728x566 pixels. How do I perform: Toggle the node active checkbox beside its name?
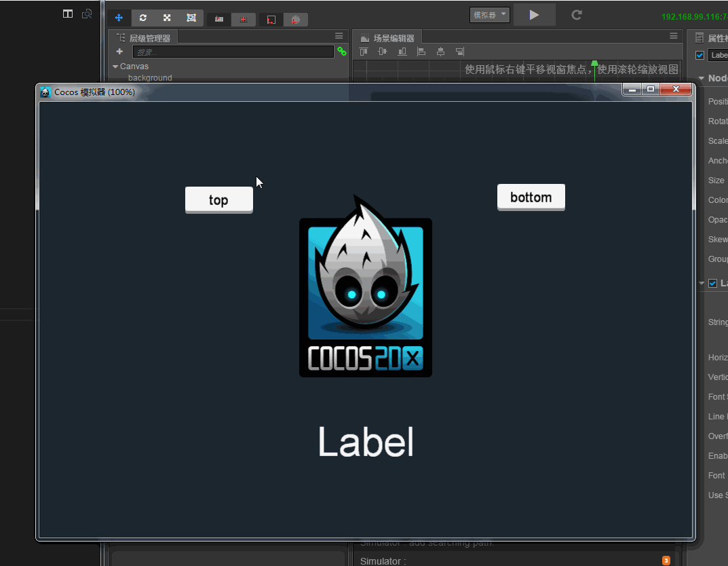click(x=700, y=55)
